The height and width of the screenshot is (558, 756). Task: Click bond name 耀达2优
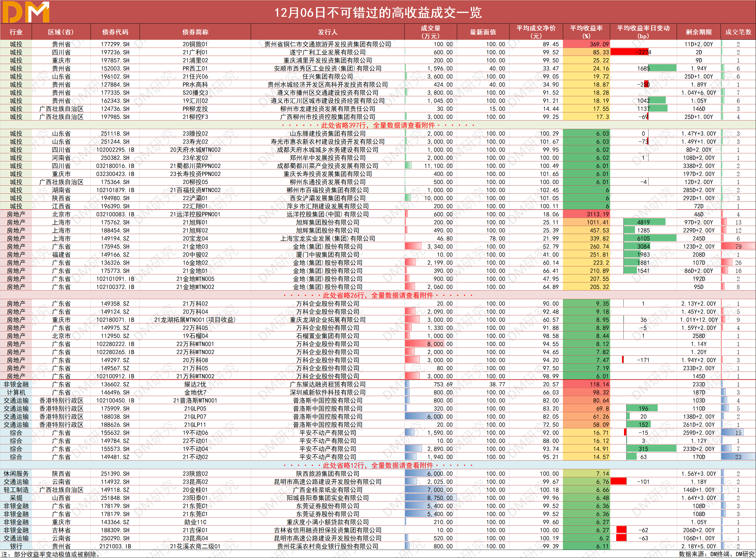coord(195,385)
